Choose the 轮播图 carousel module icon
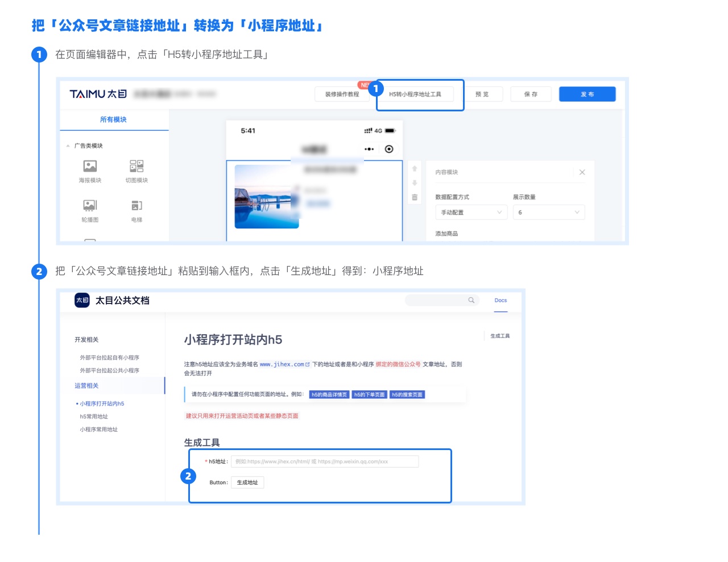728x562 pixels. pyautogui.click(x=90, y=205)
